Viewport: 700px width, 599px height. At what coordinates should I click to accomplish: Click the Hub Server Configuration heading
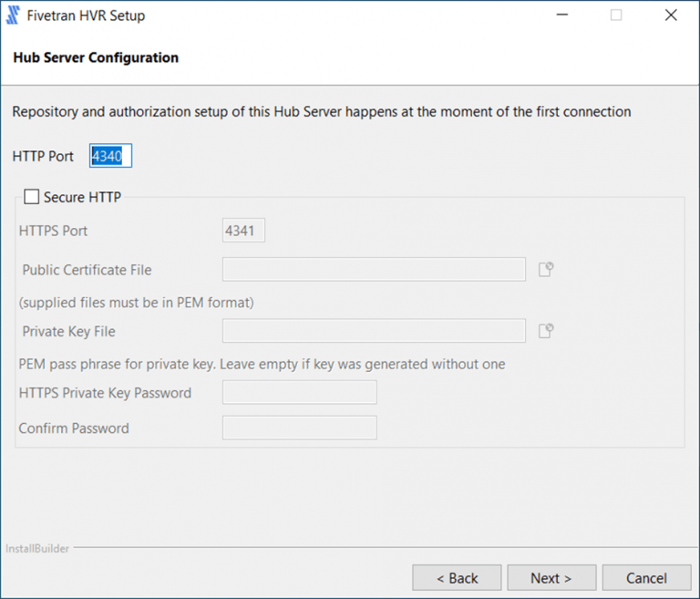[96, 57]
